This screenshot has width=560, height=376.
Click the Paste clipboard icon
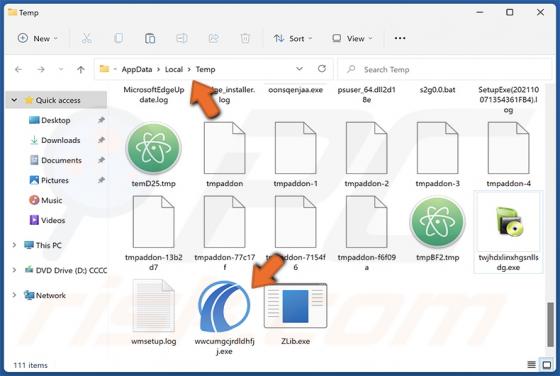pyautogui.click(x=150, y=38)
